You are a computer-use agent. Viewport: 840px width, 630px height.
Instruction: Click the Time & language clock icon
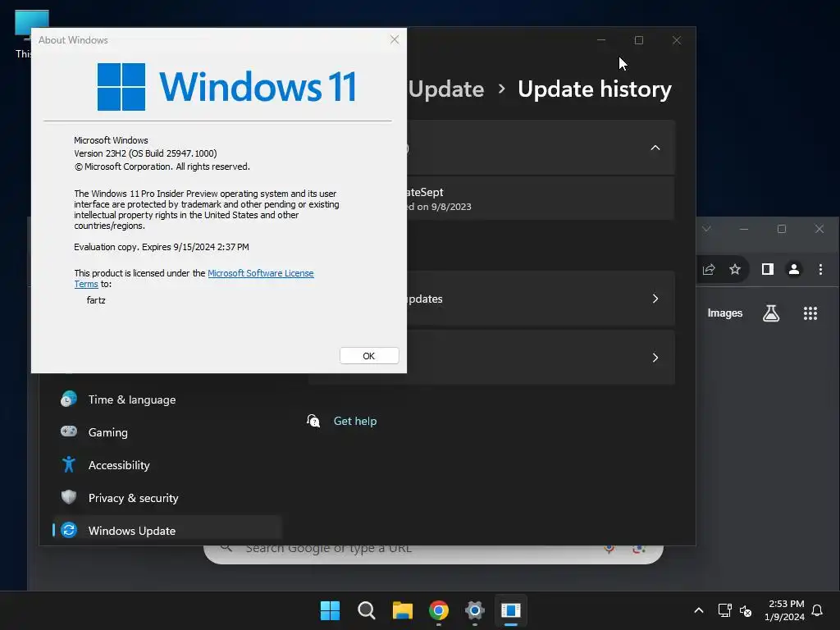(69, 399)
